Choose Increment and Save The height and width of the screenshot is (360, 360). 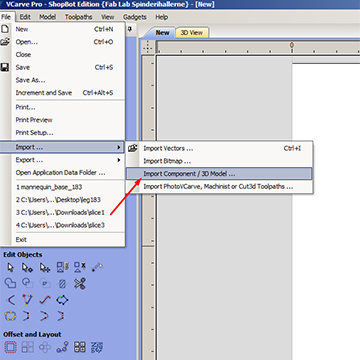click(x=62, y=93)
